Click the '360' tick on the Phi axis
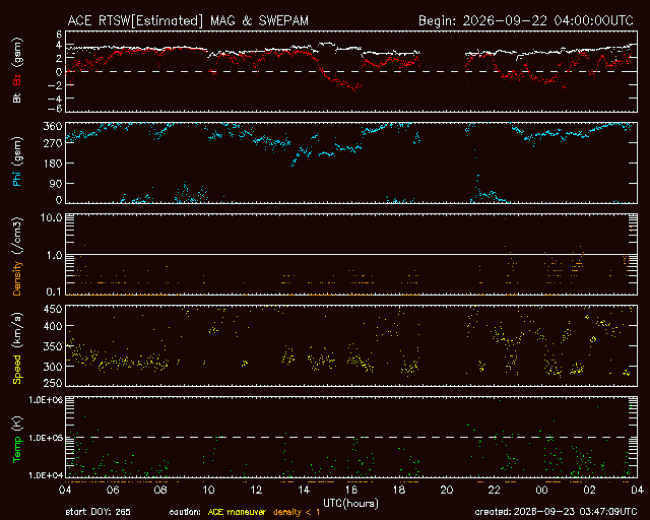The width and height of the screenshot is (650, 520). click(53, 126)
